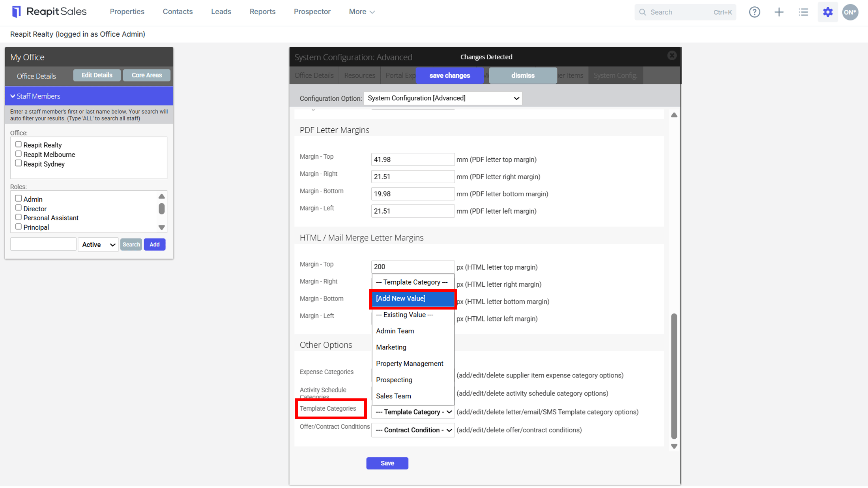Click the Reapit Sales logo

tap(49, 11)
